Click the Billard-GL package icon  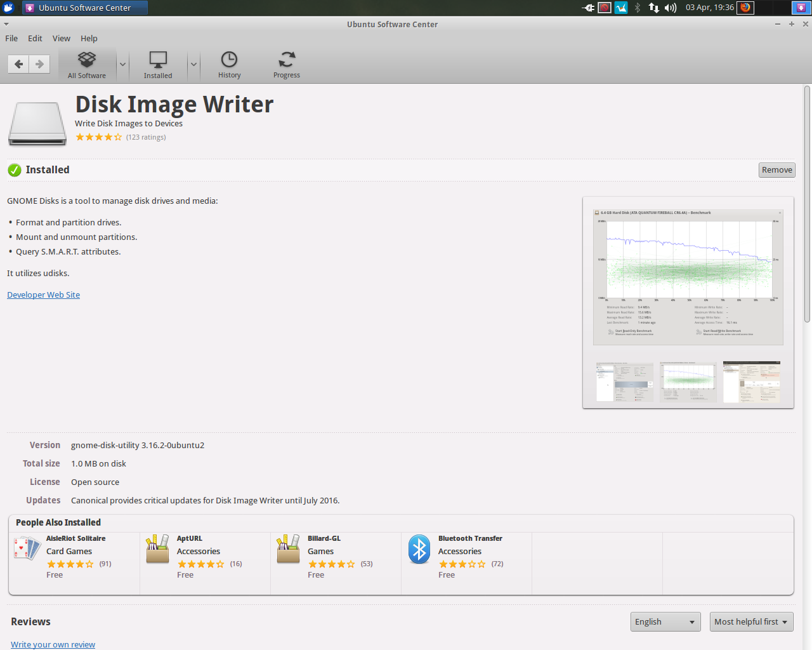[x=288, y=548]
